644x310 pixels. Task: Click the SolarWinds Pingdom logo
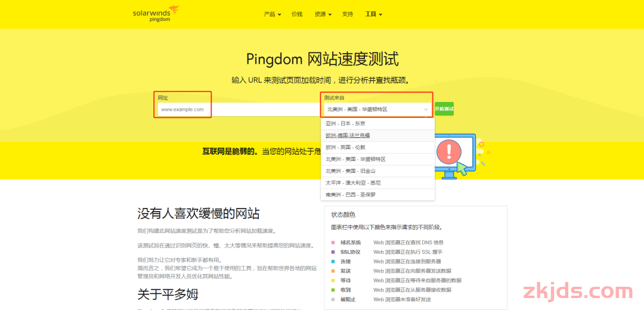156,14
